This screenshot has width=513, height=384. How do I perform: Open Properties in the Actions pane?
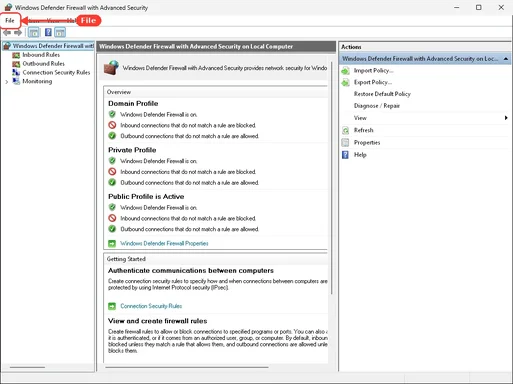click(x=367, y=143)
